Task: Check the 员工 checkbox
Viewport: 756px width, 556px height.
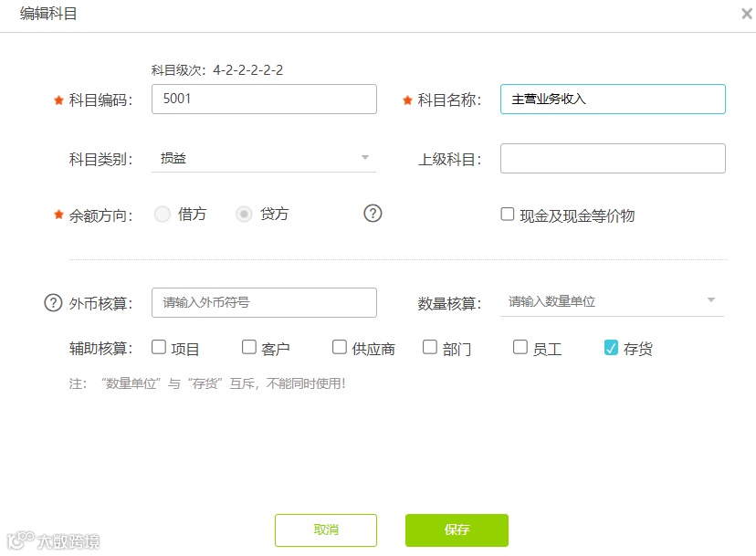Action: tap(520, 347)
